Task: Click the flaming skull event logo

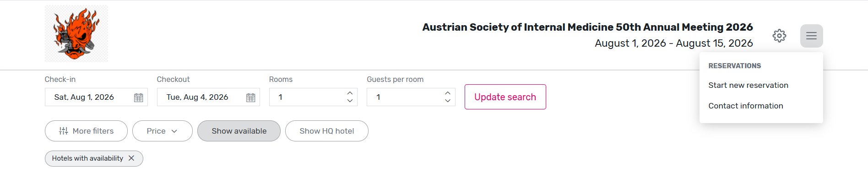Action: [x=76, y=33]
